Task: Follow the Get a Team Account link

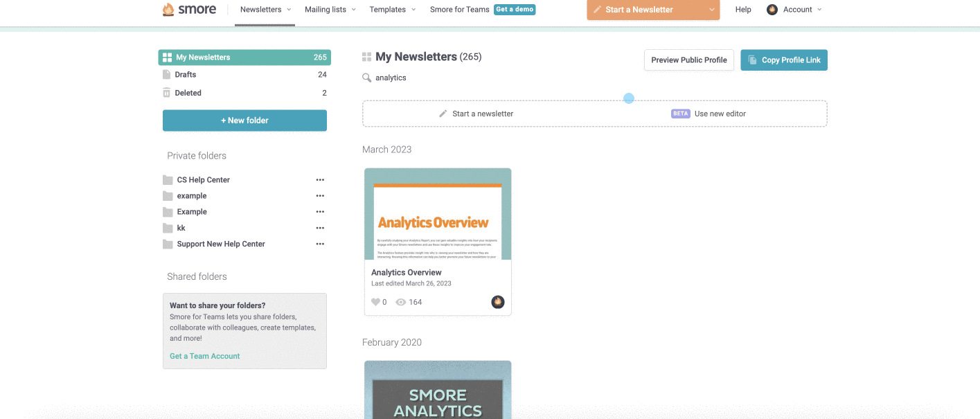Action: (205, 356)
